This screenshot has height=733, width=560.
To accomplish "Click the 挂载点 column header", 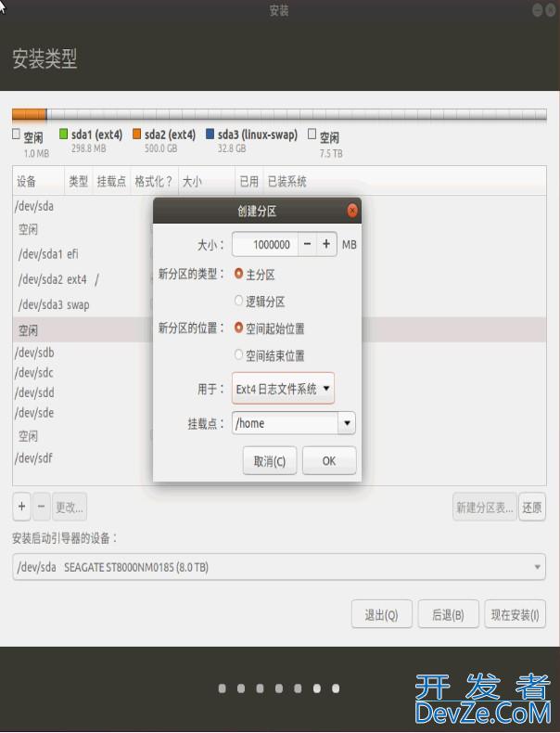I will pyautogui.click(x=111, y=181).
